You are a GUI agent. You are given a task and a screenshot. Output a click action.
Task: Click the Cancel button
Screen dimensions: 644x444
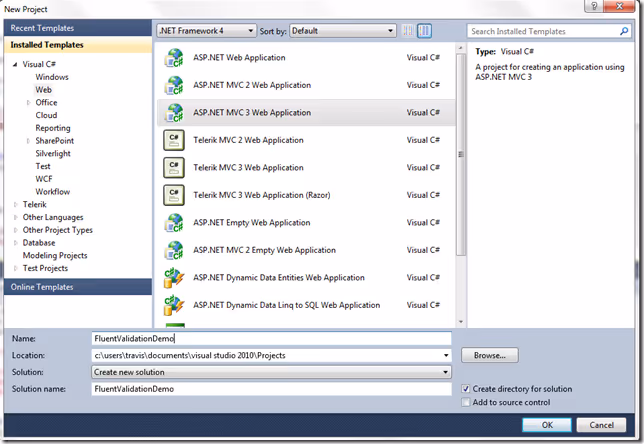pos(601,425)
